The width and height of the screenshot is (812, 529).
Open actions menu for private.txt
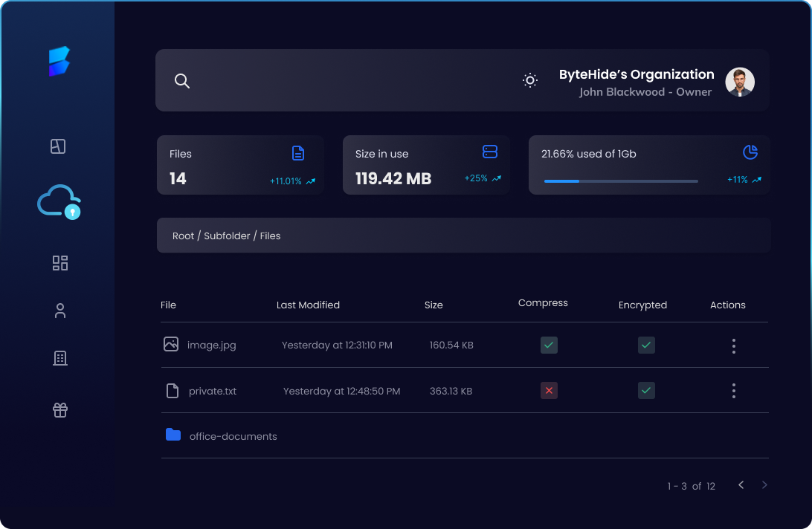pyautogui.click(x=733, y=391)
